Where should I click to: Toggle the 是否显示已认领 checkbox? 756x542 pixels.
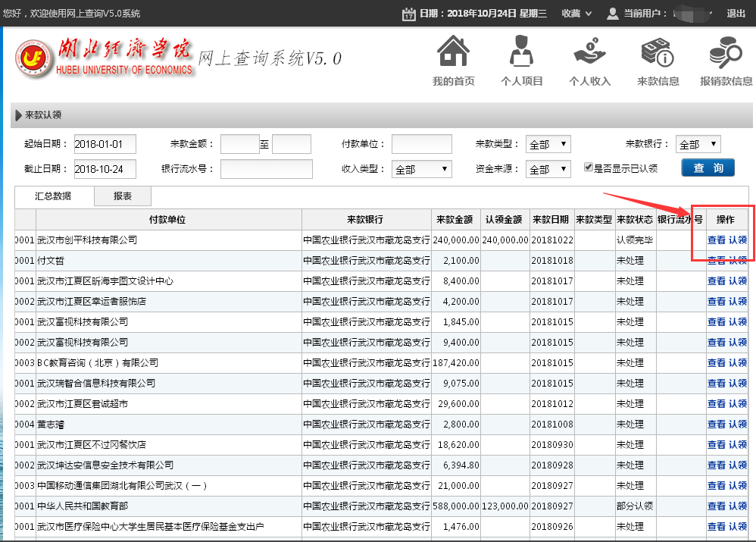pyautogui.click(x=589, y=168)
